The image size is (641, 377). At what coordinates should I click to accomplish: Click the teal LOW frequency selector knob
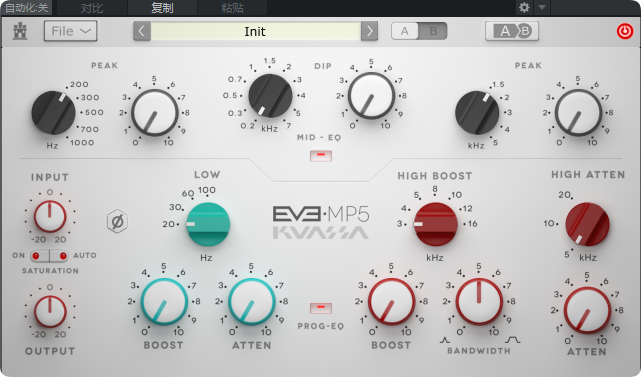pos(208,224)
